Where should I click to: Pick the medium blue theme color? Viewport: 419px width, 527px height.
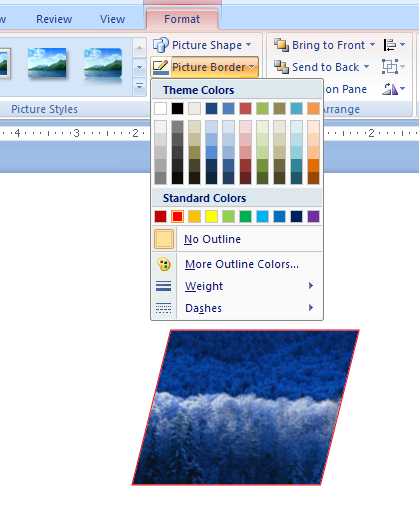(x=228, y=109)
